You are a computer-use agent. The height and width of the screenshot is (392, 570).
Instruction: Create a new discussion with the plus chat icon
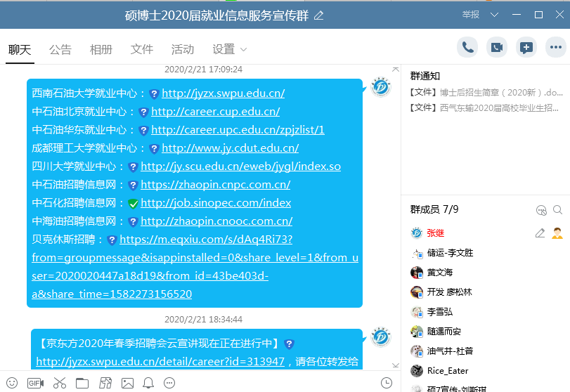526,47
